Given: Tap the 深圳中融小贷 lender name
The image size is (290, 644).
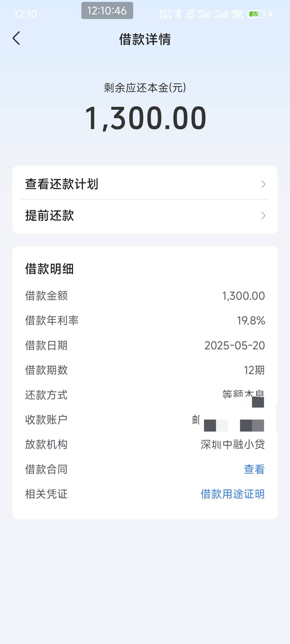Looking at the screenshot, I should (233, 445).
